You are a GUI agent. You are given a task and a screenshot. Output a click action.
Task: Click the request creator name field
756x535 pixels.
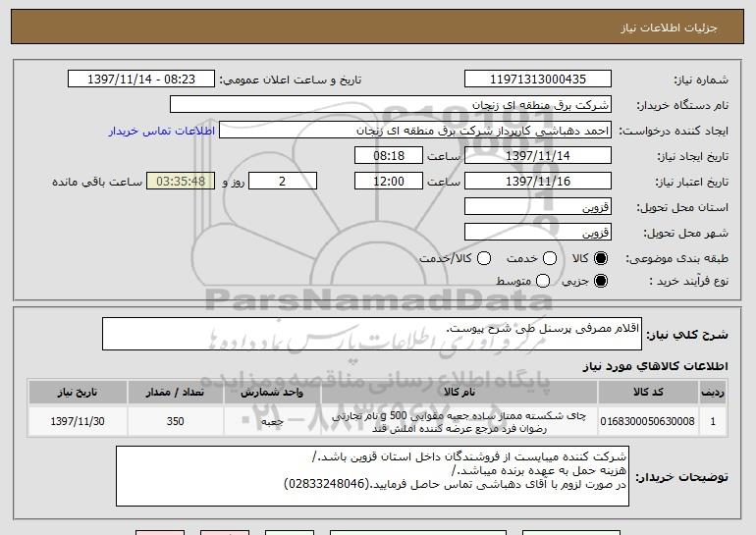pos(415,131)
